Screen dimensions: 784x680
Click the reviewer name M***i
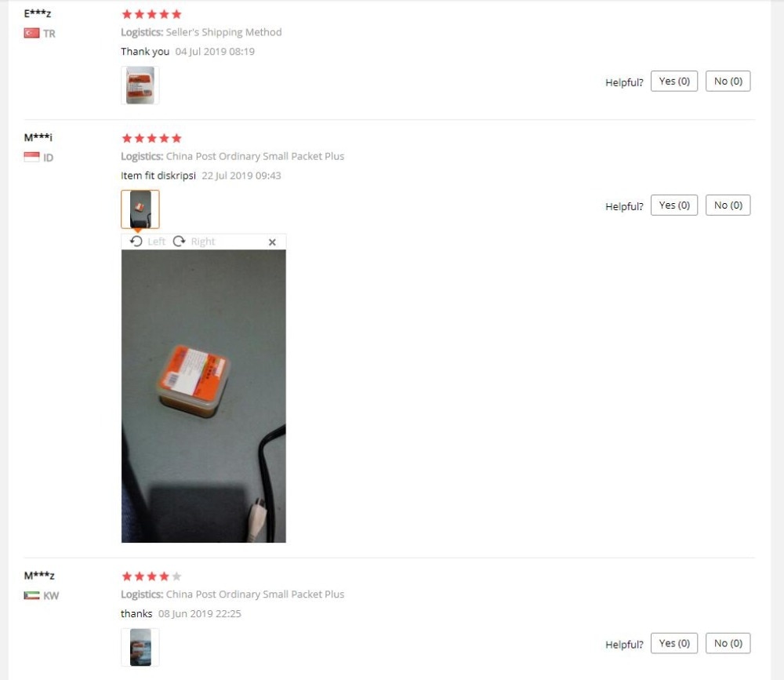(x=38, y=137)
